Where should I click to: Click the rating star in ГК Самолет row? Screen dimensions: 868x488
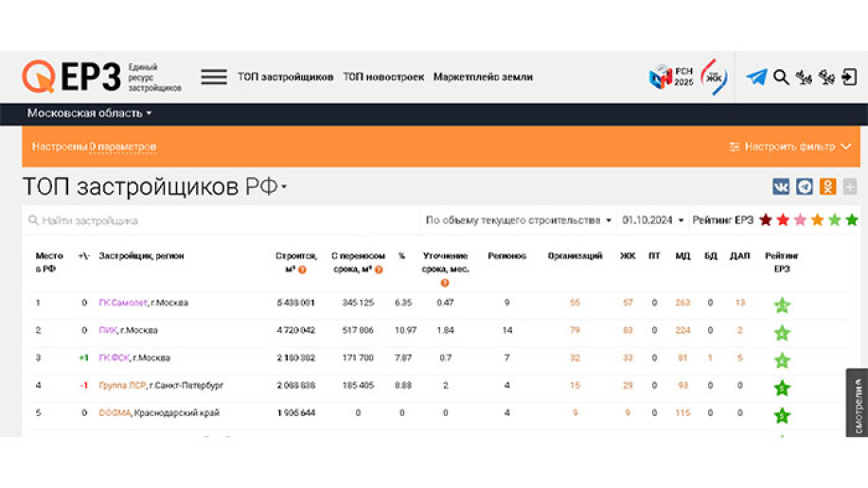coord(782,305)
